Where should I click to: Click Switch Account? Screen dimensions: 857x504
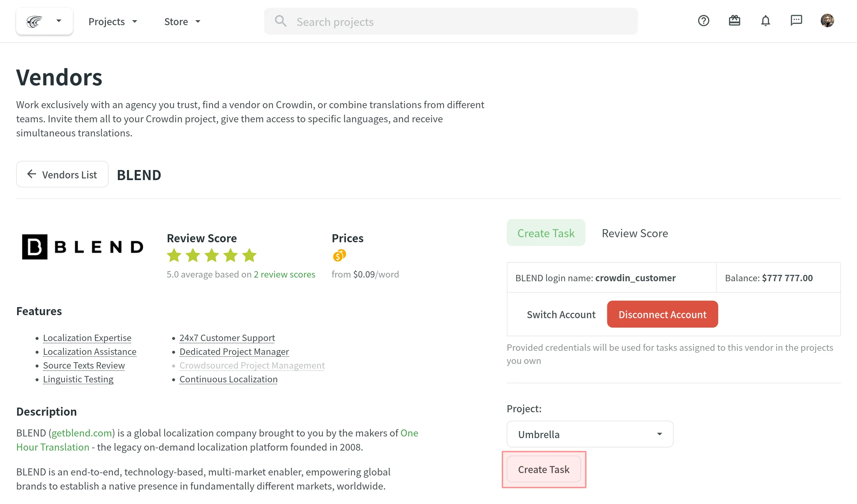561,314
